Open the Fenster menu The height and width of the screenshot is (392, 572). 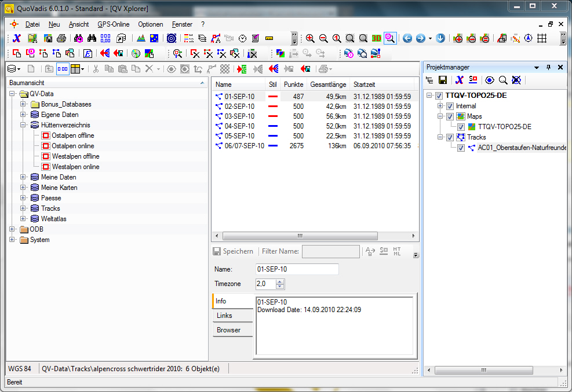[182, 24]
